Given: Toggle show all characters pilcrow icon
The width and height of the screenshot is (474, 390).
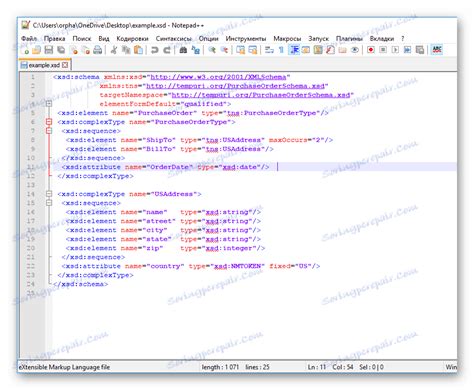Looking at the screenshot, I should (281, 50).
